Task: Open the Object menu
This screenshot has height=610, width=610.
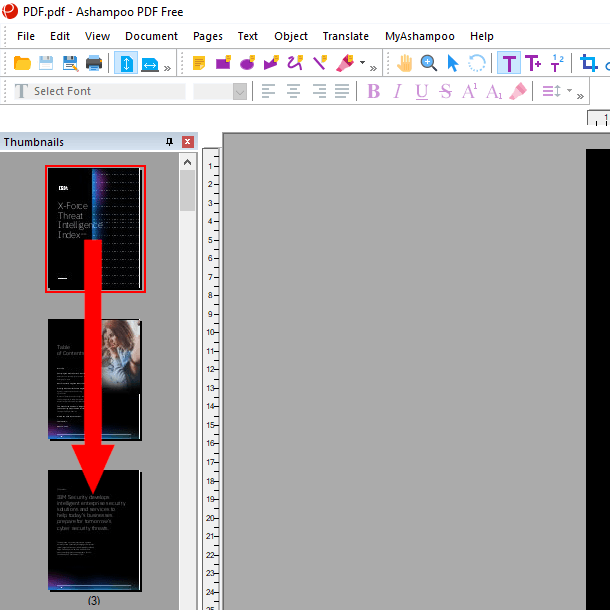Action: (291, 36)
